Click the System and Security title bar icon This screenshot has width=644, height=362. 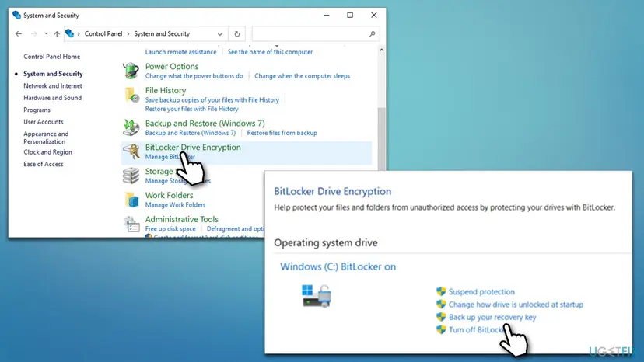[16, 16]
